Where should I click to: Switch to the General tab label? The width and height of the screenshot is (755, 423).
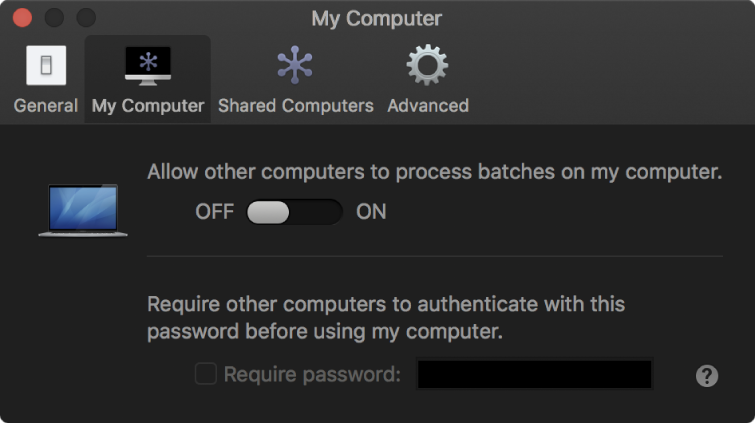point(46,105)
